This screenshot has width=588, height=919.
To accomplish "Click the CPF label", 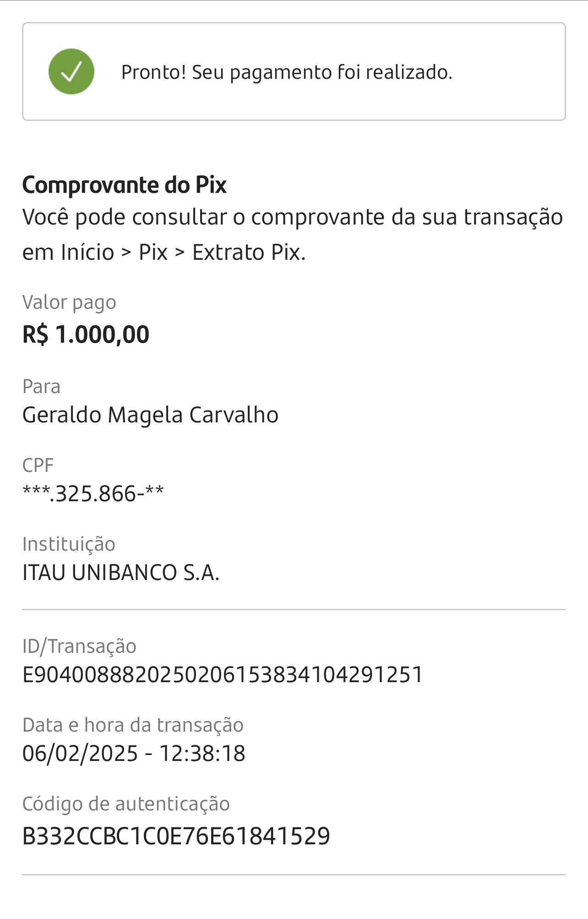I will point(38,465).
